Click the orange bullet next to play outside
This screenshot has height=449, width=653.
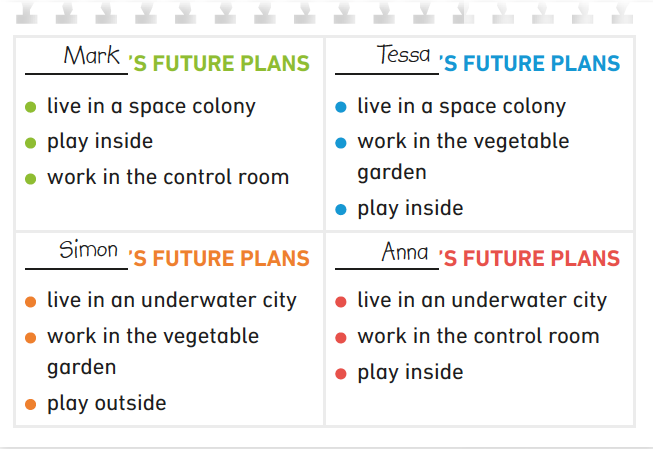(30, 404)
